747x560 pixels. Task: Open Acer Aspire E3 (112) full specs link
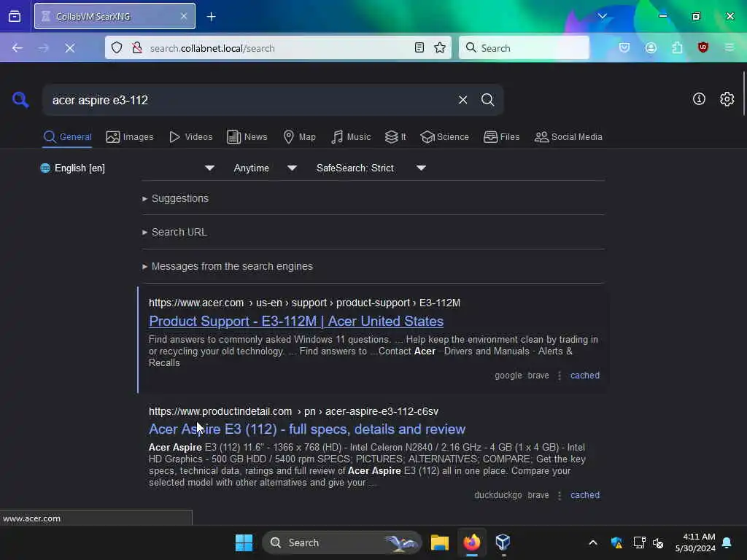(x=307, y=429)
